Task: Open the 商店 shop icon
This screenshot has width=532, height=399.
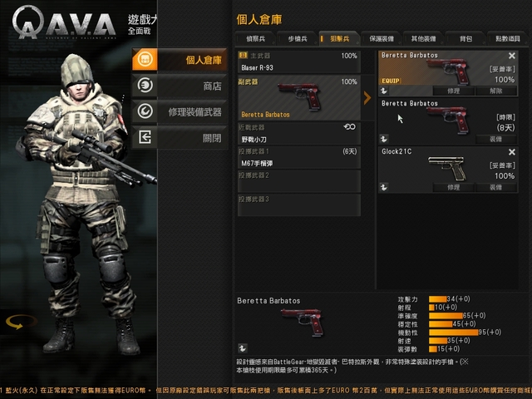Action: tap(145, 85)
